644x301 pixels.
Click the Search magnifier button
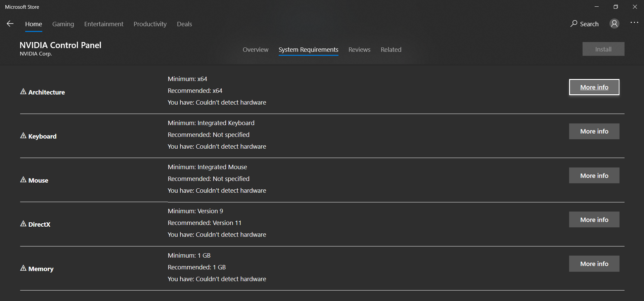tap(584, 24)
